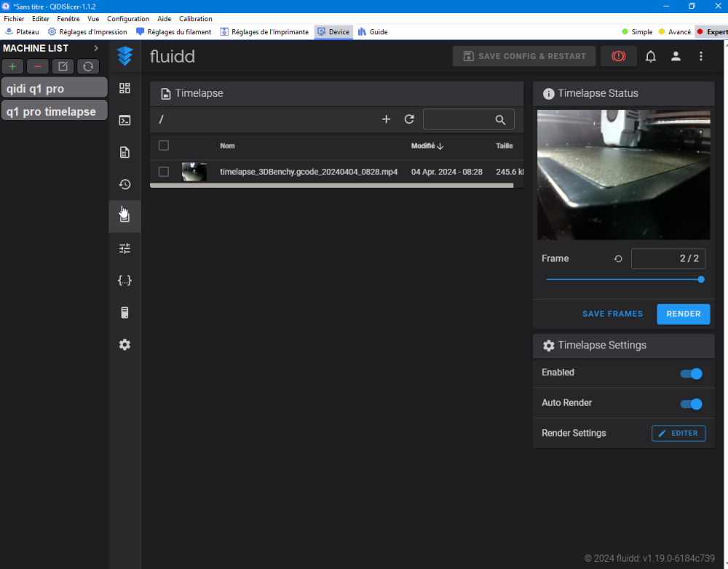Image resolution: width=728 pixels, height=569 pixels.
Task: Open the Fichier menu
Action: click(x=14, y=19)
